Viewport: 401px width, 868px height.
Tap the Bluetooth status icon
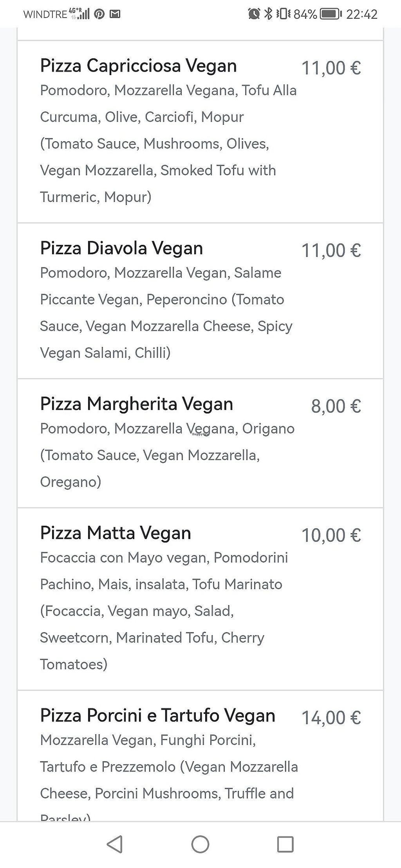tap(268, 14)
